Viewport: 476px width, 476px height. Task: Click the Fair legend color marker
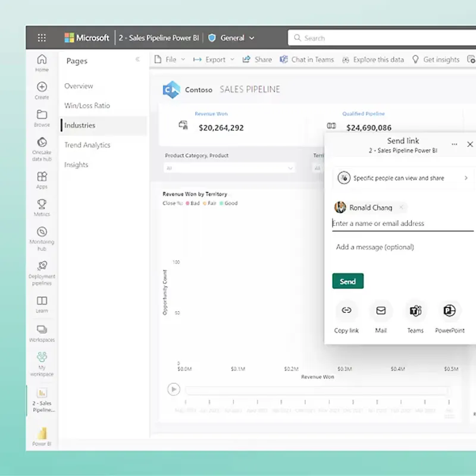(204, 203)
